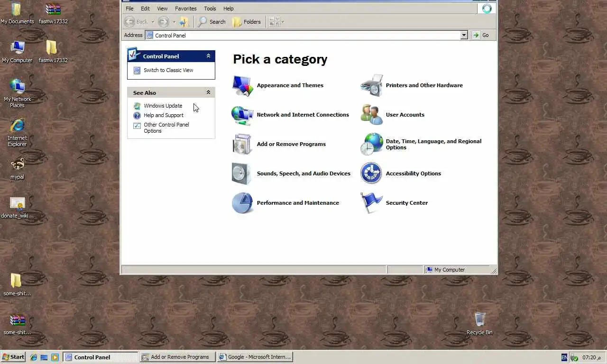Open the Help menu
The image size is (607, 364).
coord(228,9)
